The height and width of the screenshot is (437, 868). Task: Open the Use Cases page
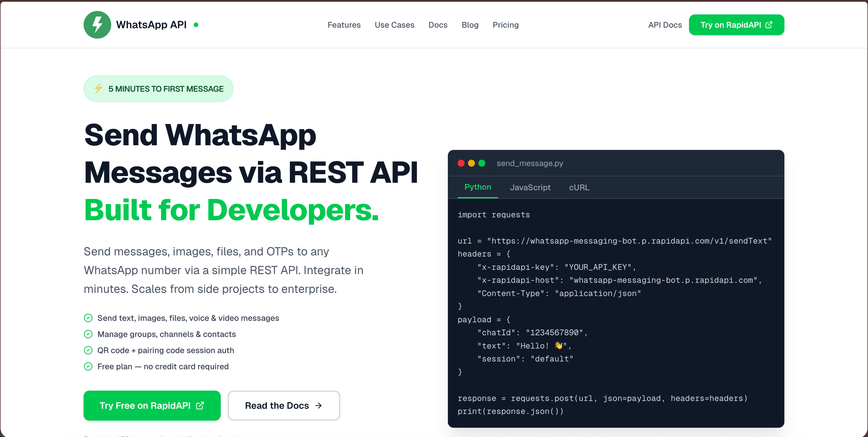coord(395,25)
